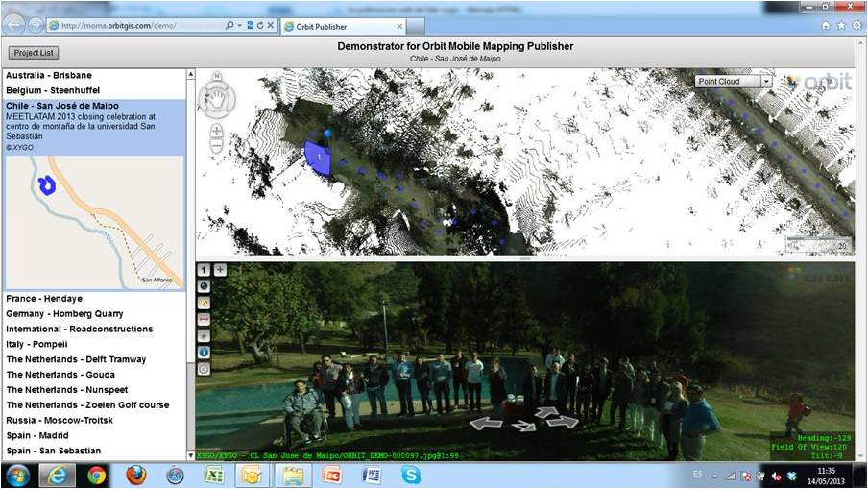This screenshot has width=868, height=489.
Task: Click the blue marker on overview map
Action: pyautogui.click(x=47, y=185)
